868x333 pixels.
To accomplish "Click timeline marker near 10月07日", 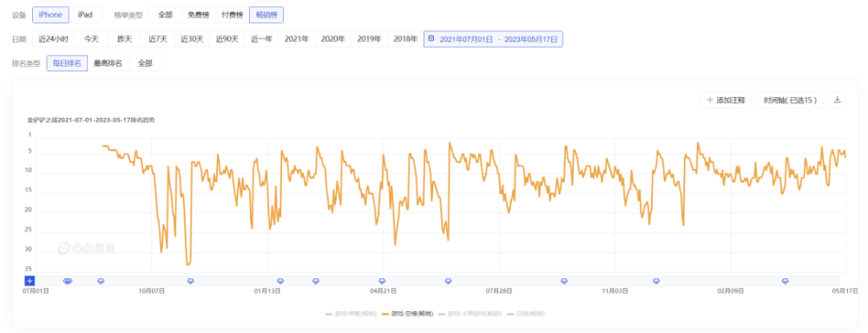I will pyautogui.click(x=190, y=281).
